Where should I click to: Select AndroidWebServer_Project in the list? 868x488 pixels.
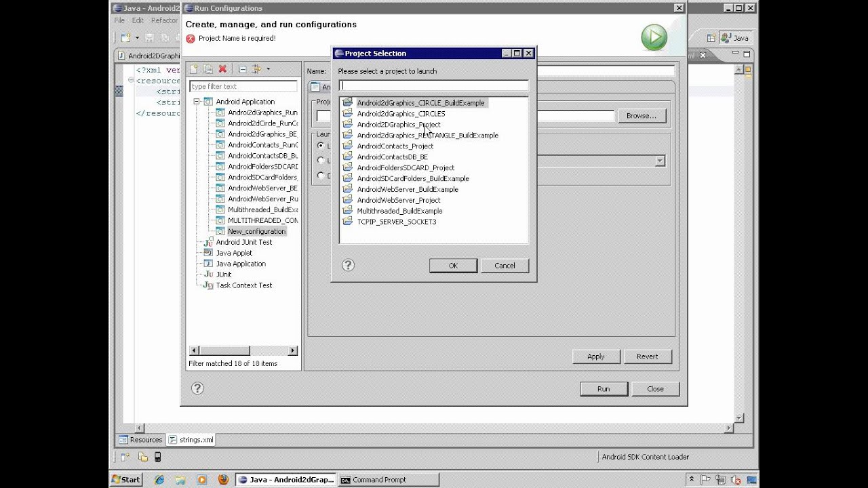click(399, 201)
